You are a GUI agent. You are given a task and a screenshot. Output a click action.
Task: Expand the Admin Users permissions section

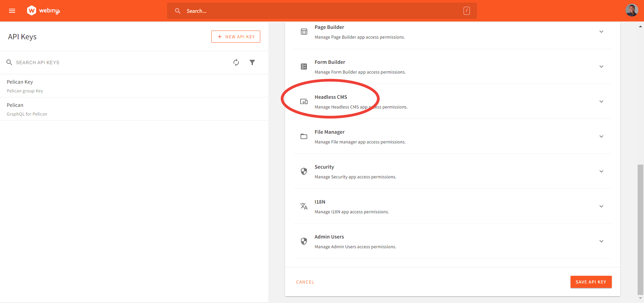[x=601, y=241]
